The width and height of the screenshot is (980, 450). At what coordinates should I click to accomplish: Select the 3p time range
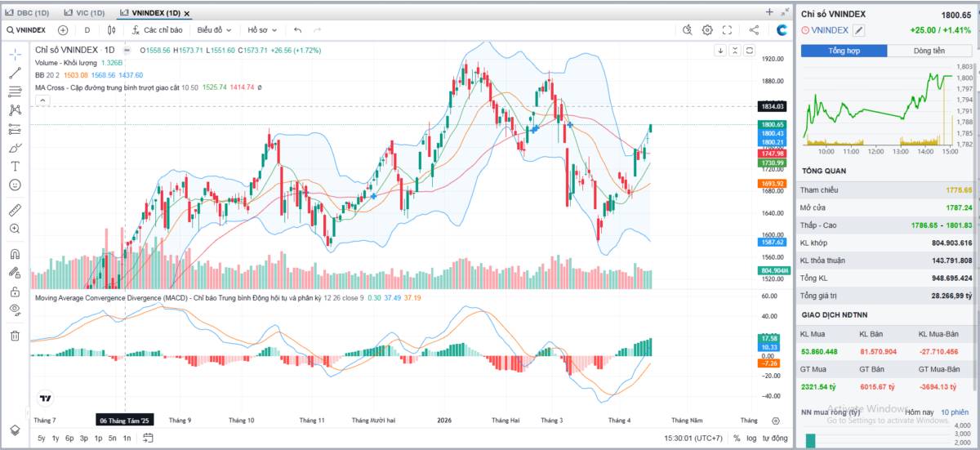click(x=84, y=439)
